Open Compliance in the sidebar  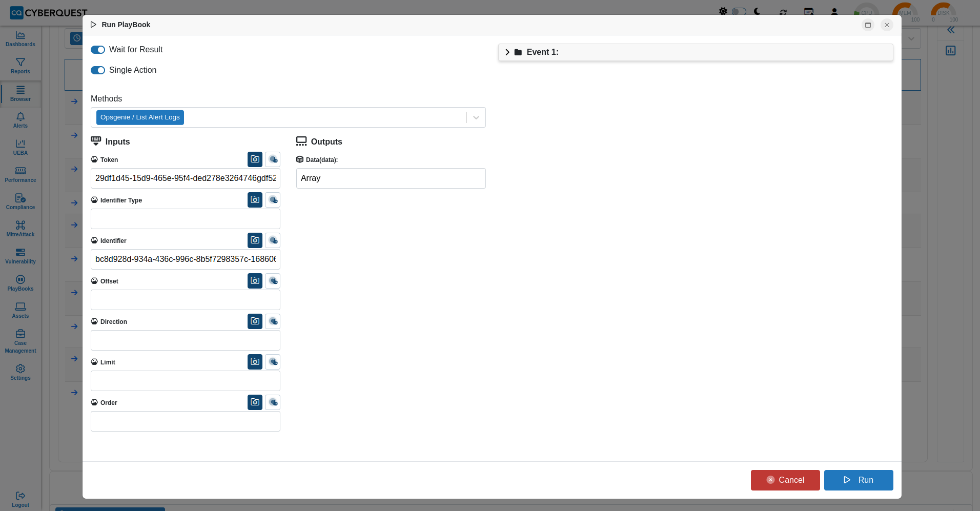(21, 202)
